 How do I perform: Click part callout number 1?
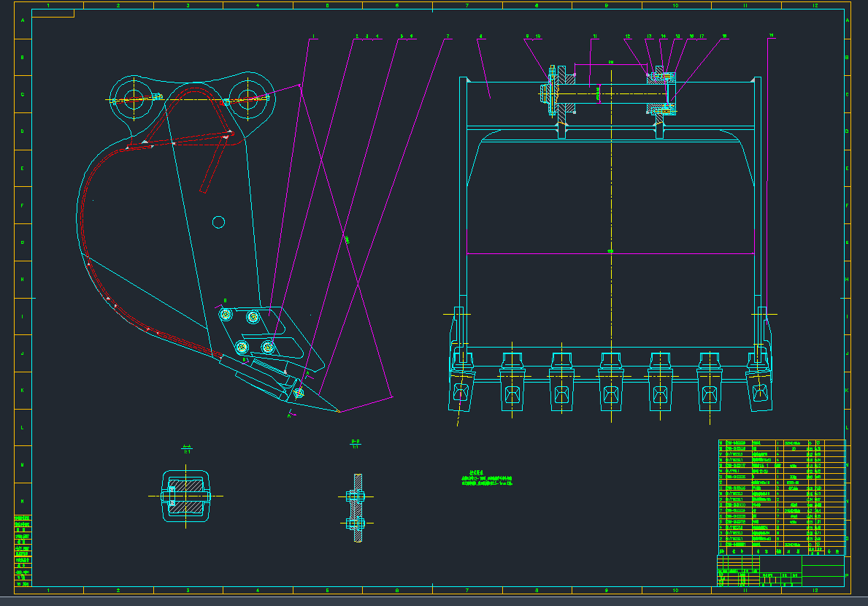313,36
